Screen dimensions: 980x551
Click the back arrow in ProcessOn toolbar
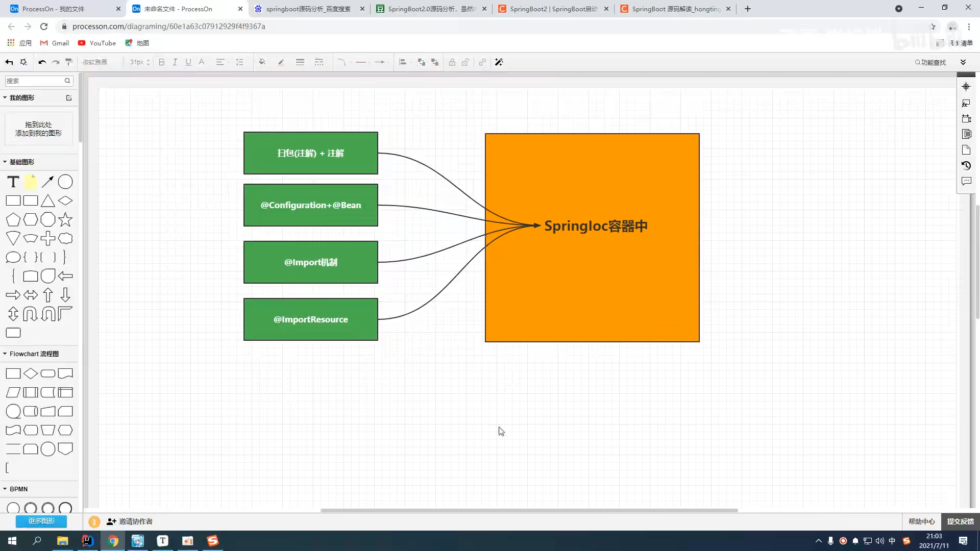pos(9,62)
